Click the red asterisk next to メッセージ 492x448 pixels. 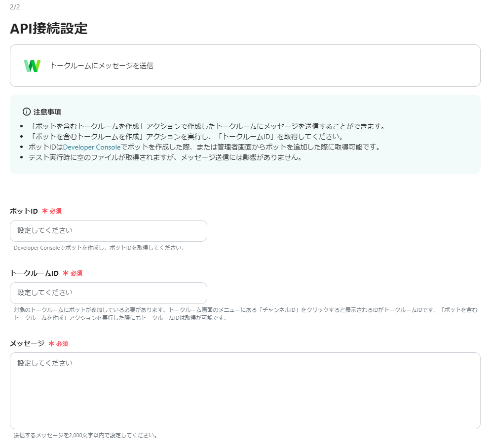[x=51, y=343]
